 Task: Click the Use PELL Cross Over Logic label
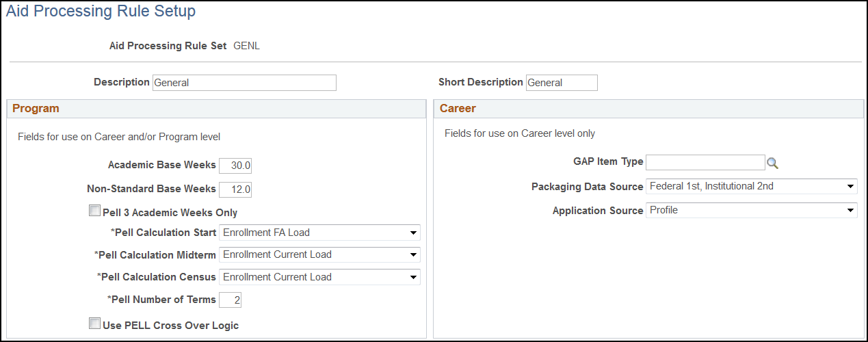tap(170, 326)
